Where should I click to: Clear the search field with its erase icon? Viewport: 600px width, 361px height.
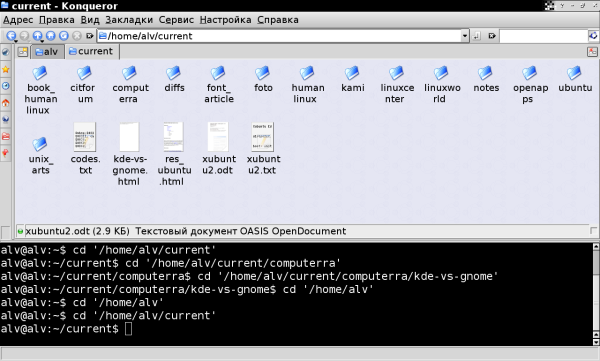tap(492, 36)
